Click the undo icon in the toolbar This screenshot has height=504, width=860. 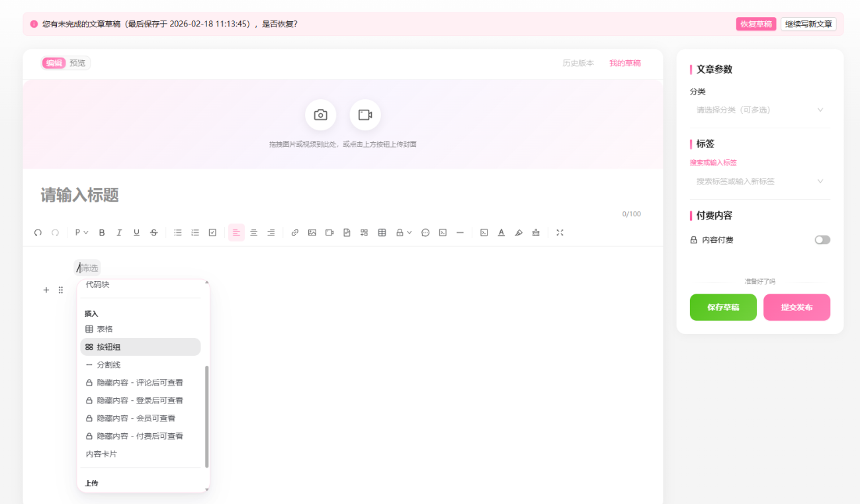click(x=38, y=233)
